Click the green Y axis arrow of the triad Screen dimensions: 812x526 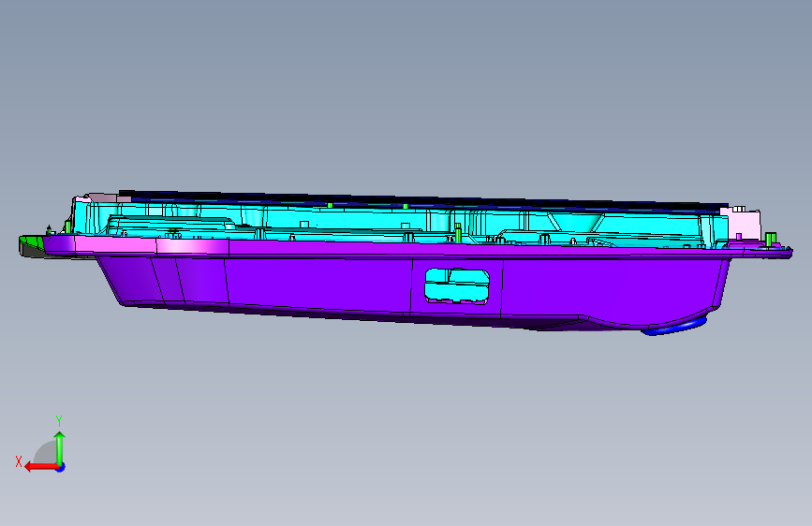[60, 448]
